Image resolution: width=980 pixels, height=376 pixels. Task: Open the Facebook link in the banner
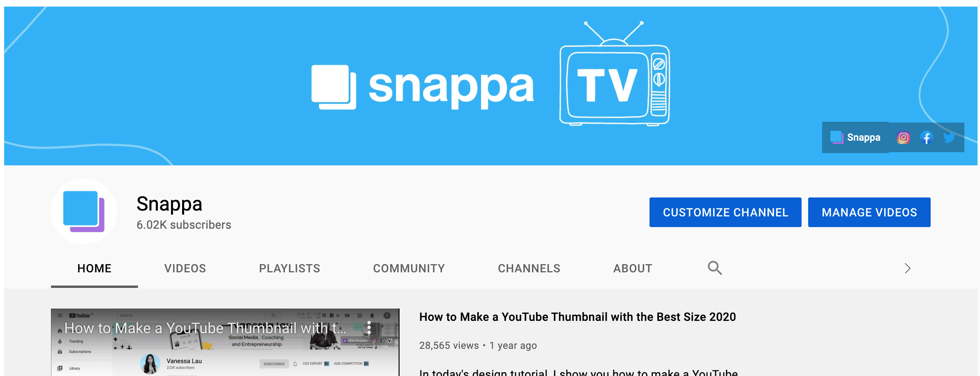926,137
